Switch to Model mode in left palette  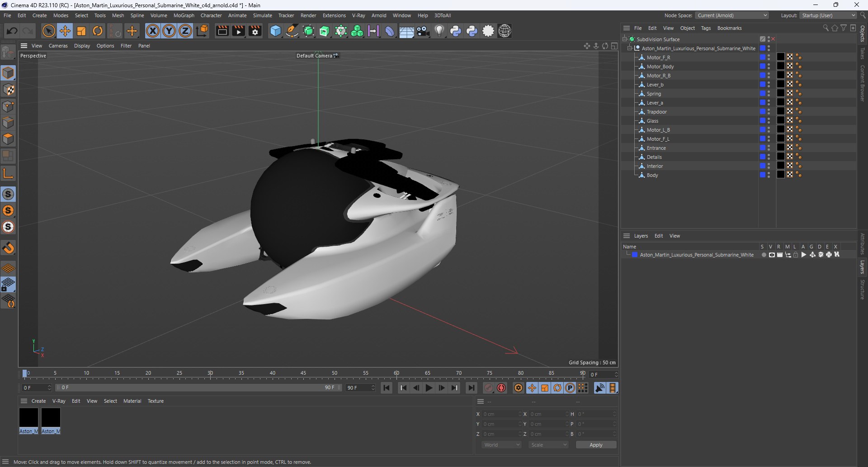pyautogui.click(x=8, y=73)
